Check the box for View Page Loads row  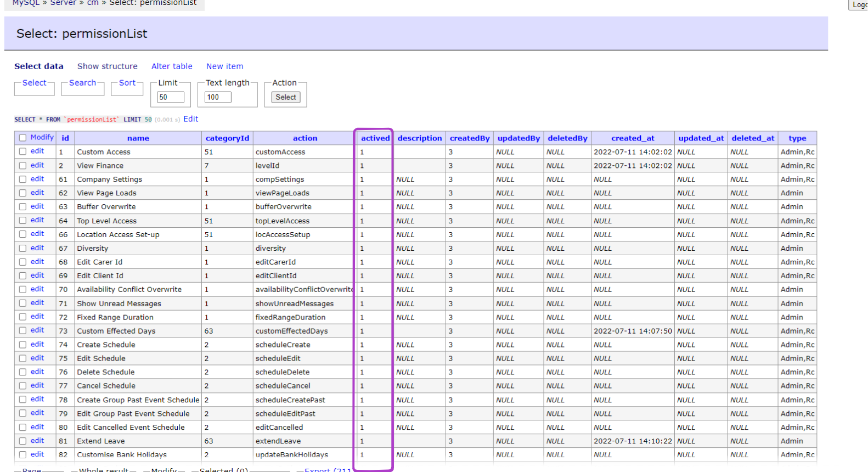click(x=22, y=193)
